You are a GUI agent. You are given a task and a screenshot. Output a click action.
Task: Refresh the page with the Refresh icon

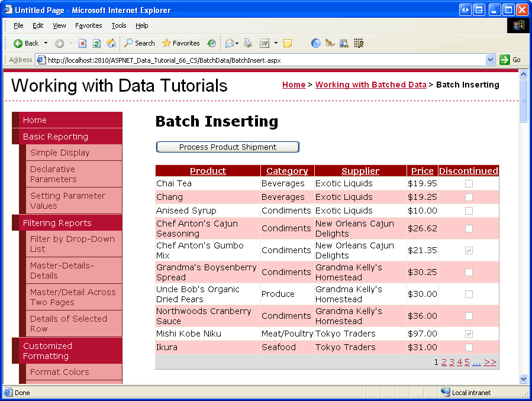(x=96, y=43)
